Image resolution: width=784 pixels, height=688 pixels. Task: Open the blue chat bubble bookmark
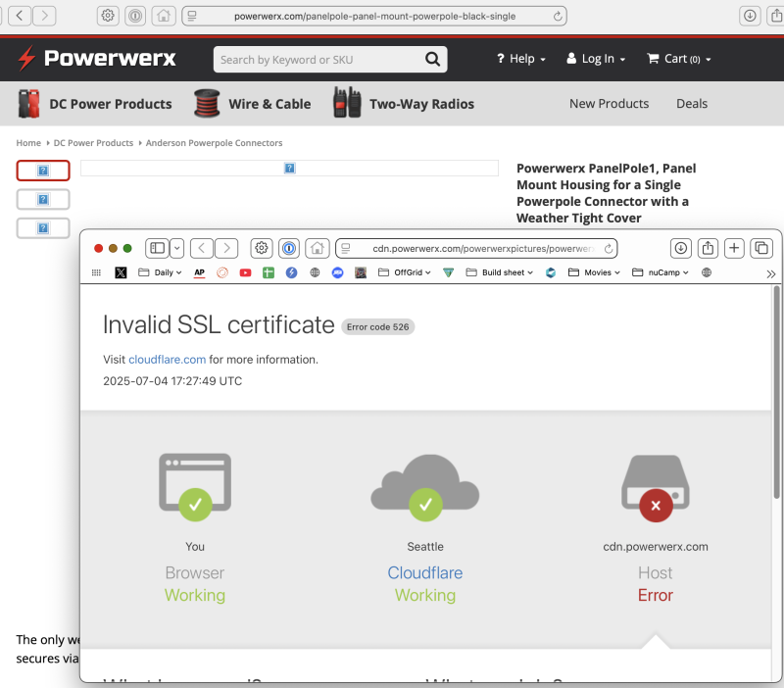coord(337,272)
